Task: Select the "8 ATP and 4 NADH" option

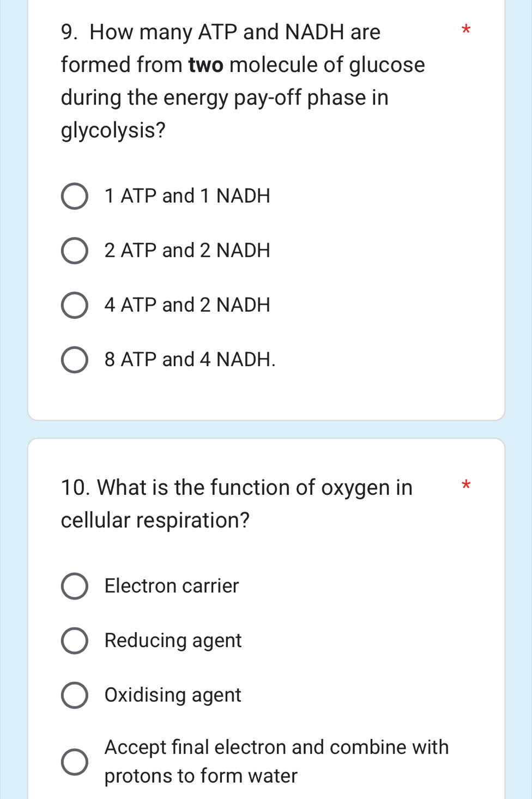Action: click(75, 360)
